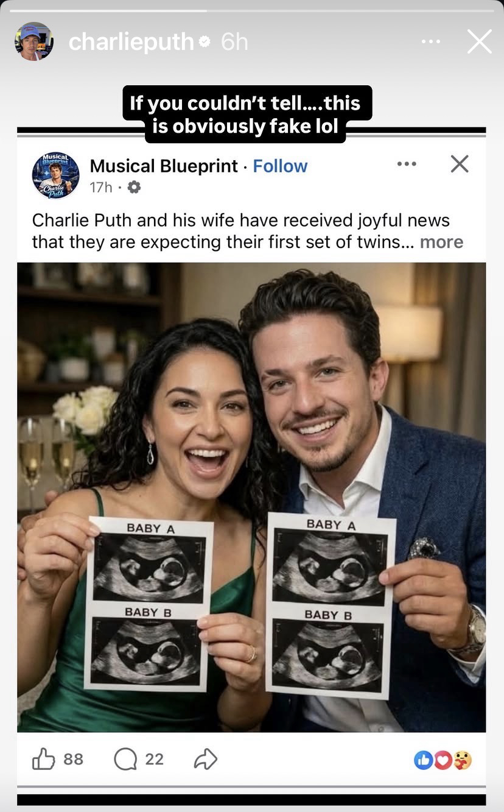Open charlieputh's profile picture avatar

[34, 41]
